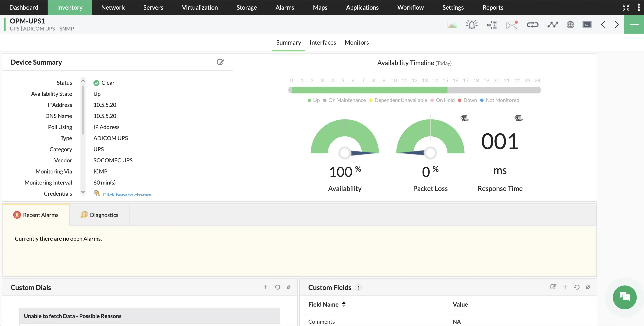Click the Vendor value SOCOMEC UPS
Screen dimensions: 644x326
(x=113, y=160)
